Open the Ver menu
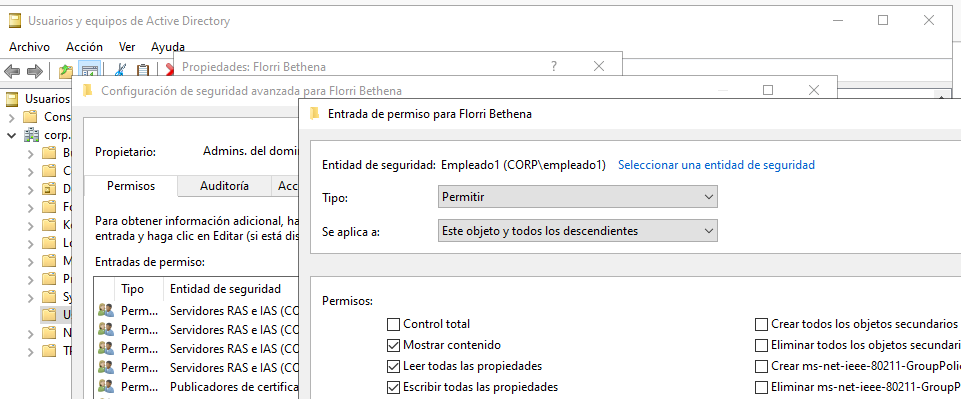Image resolution: width=961 pixels, height=399 pixels. [127, 47]
